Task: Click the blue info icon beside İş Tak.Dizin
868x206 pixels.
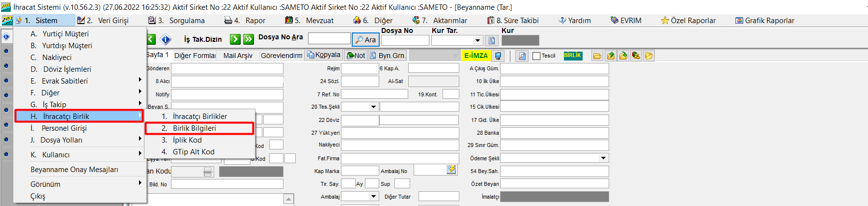Action: tap(166, 39)
